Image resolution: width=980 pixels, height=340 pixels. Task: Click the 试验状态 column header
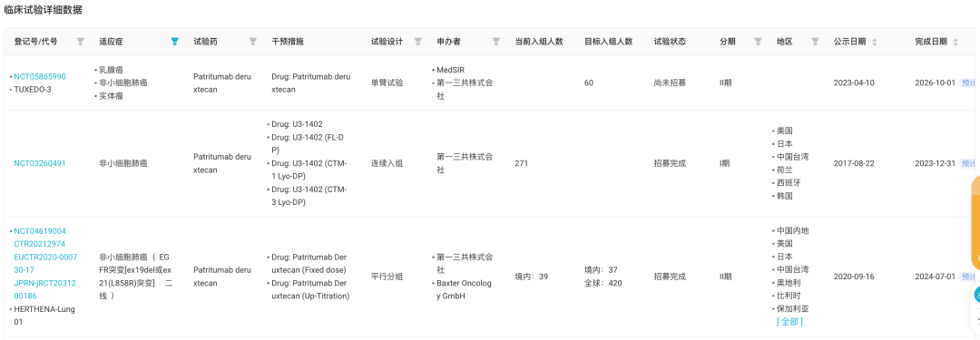coord(670,41)
